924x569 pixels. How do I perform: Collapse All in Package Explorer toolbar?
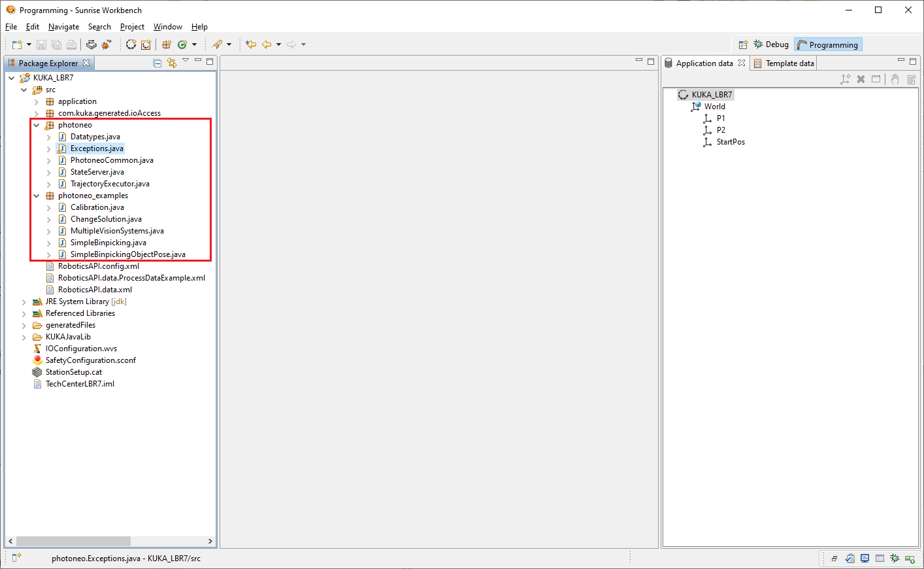[x=157, y=63]
